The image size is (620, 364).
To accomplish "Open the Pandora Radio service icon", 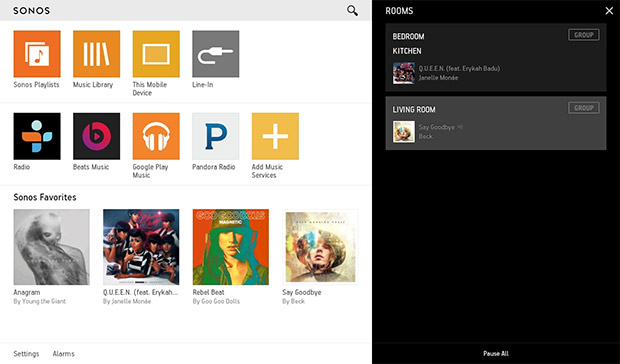I will (216, 136).
